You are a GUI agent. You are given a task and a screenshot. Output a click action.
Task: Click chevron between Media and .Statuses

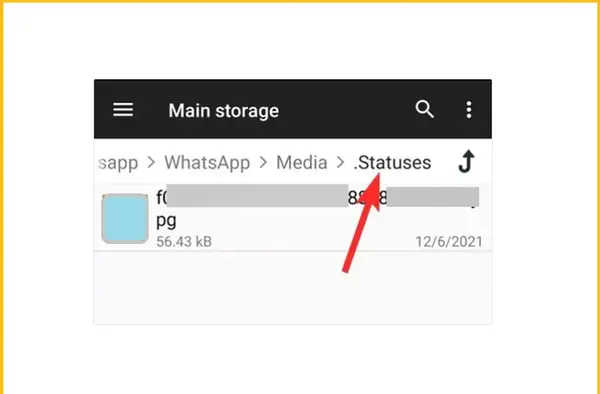340,163
